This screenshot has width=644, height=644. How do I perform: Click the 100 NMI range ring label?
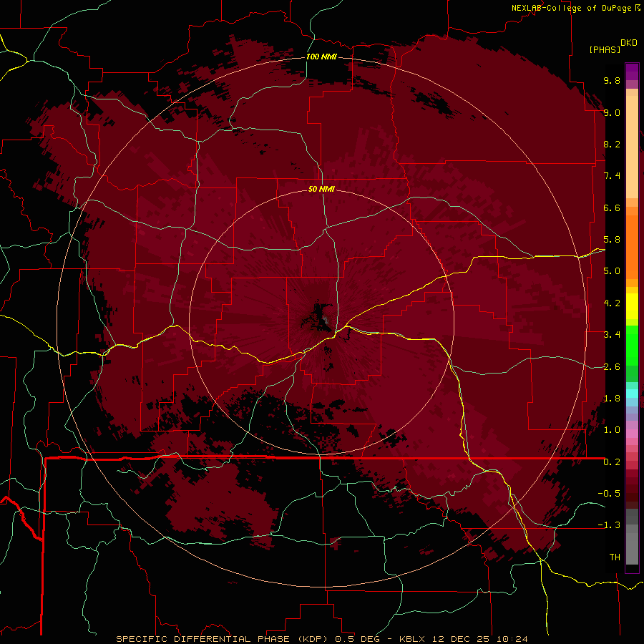pos(321,57)
